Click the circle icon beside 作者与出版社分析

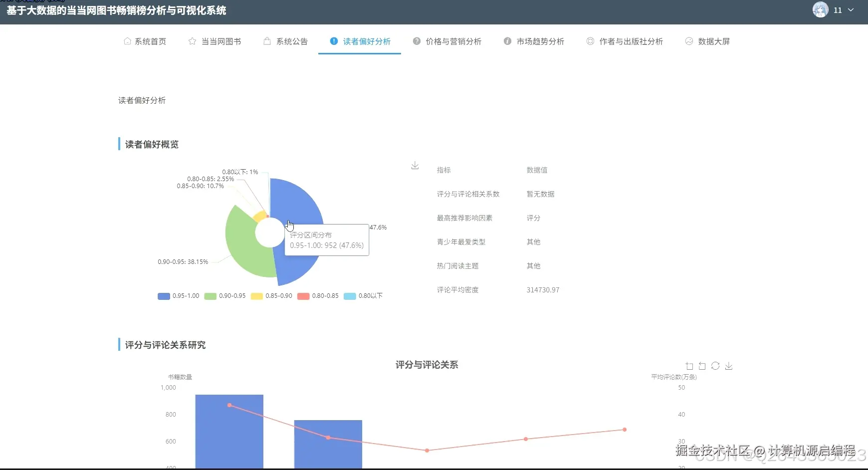tap(590, 41)
